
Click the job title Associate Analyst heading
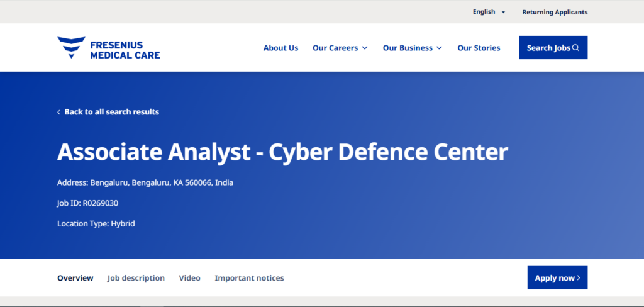click(282, 152)
